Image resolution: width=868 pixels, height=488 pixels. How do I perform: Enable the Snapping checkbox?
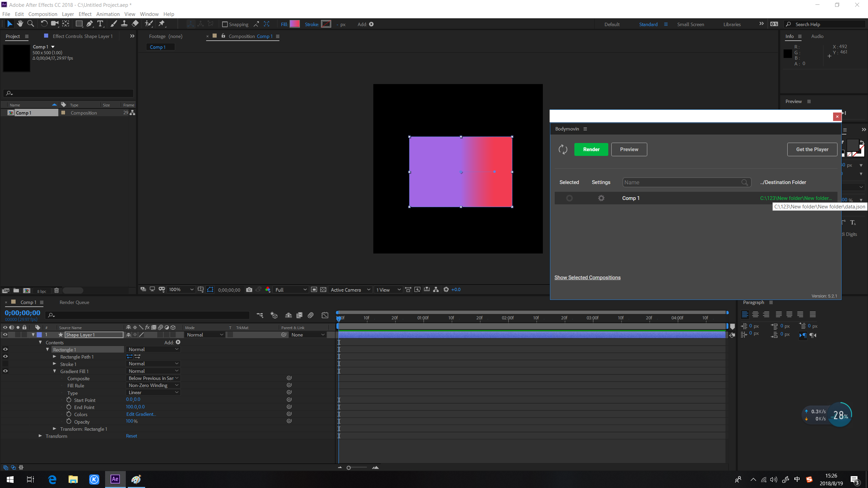225,24
